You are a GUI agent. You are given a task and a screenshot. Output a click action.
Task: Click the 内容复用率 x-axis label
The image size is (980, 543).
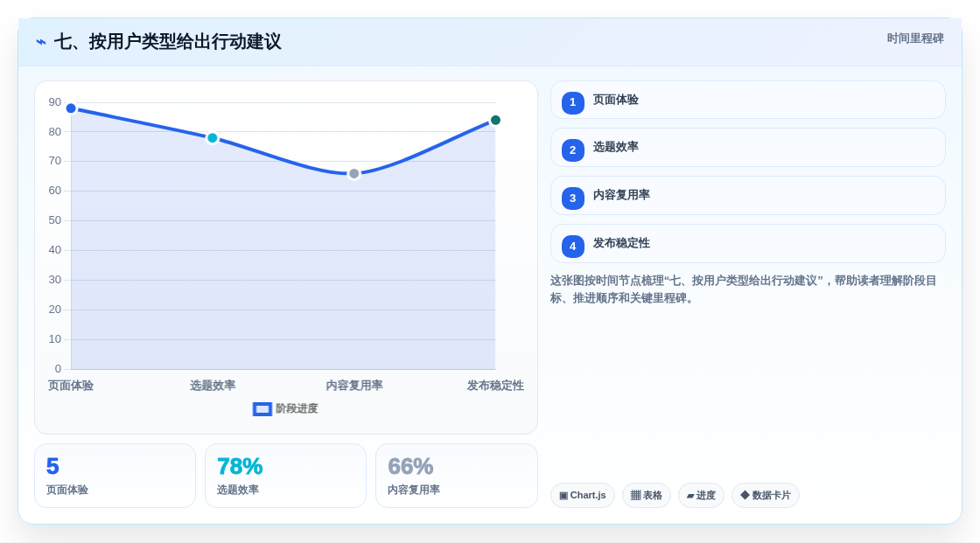click(x=354, y=386)
